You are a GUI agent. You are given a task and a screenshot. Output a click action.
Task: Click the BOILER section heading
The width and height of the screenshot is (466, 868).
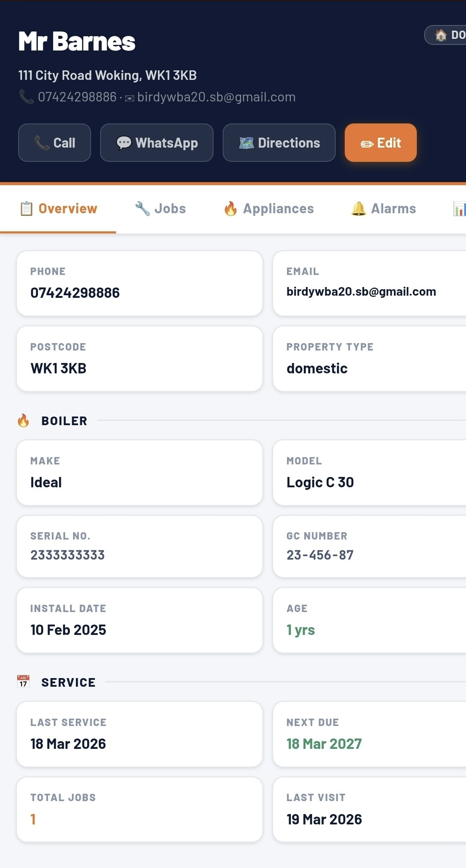coord(64,421)
